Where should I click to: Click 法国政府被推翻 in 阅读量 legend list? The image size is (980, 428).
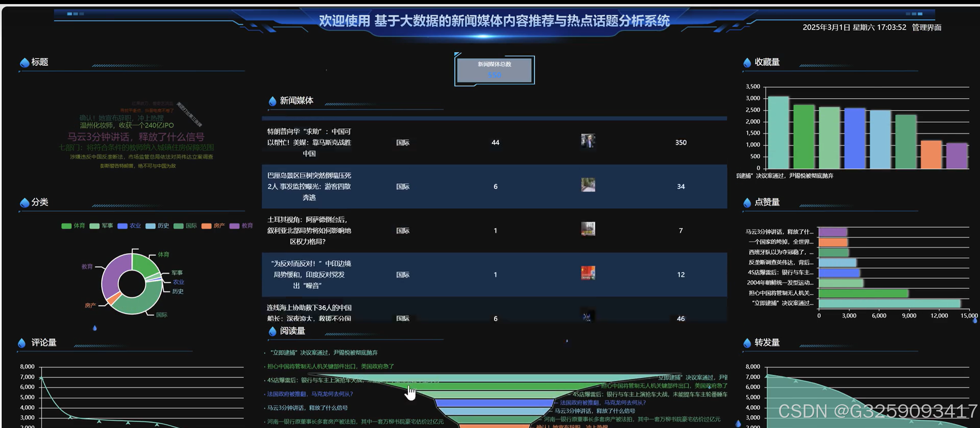[310, 394]
